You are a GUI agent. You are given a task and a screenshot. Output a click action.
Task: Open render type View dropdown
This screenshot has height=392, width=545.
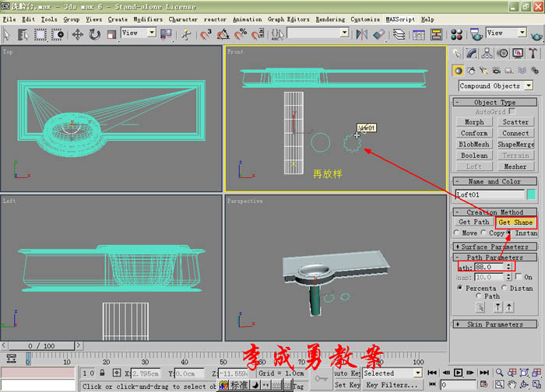522,33
